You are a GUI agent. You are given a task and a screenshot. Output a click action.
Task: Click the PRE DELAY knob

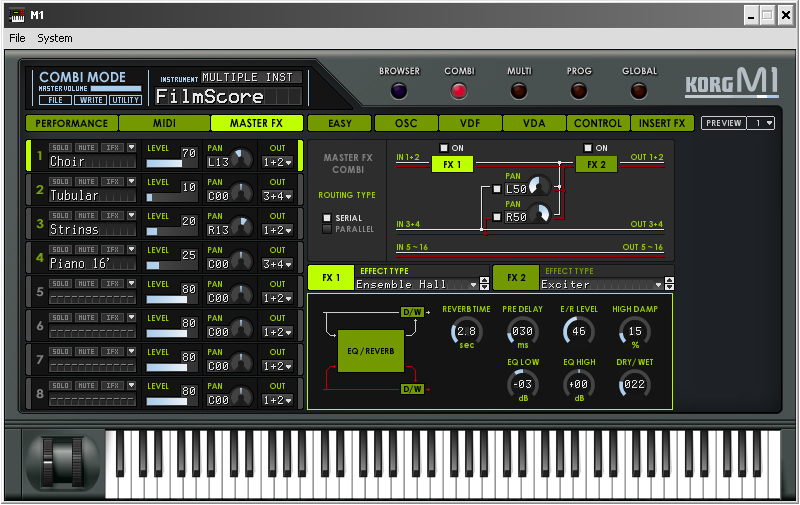tap(522, 332)
